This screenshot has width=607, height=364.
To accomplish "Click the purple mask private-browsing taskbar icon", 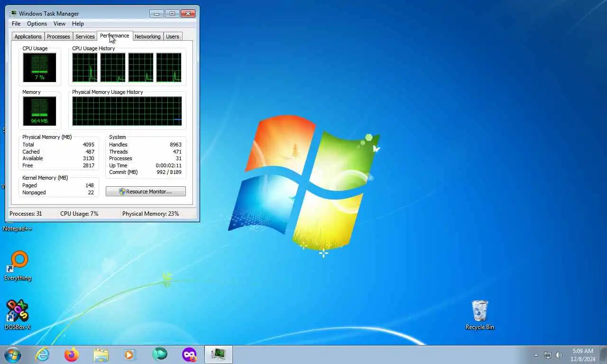I will pyautogui.click(x=189, y=355).
